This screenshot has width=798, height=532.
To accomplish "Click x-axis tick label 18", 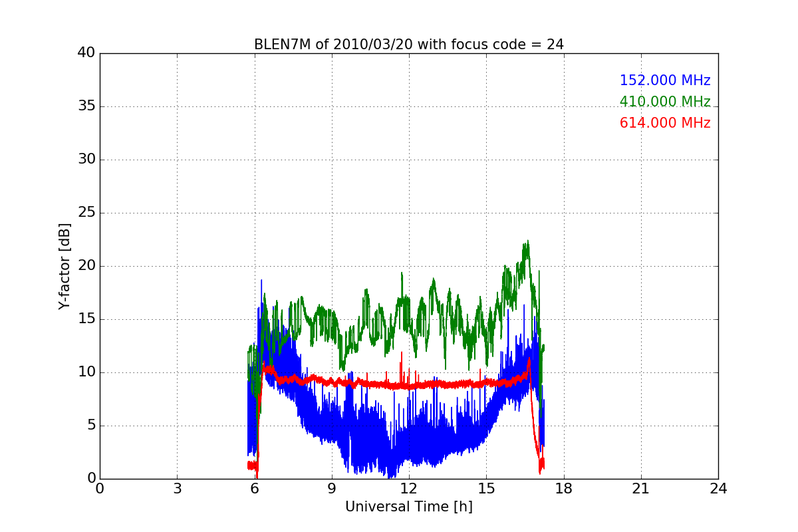I will coord(564,489).
